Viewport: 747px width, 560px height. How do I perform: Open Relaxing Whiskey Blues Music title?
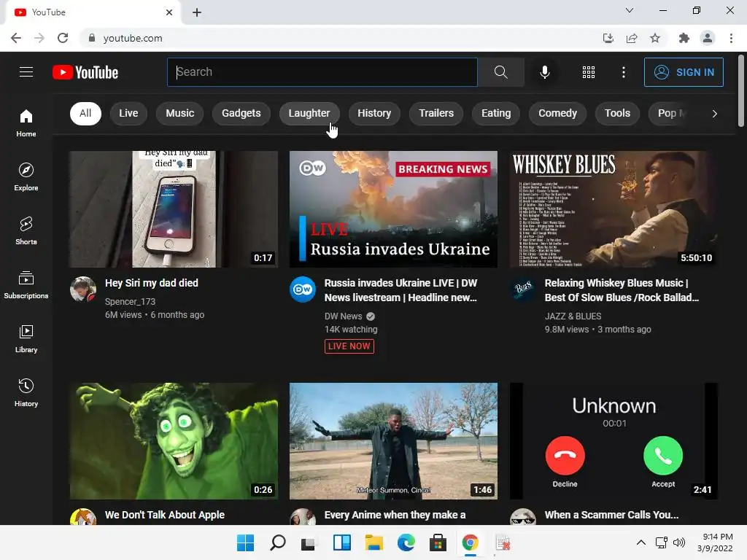pyautogui.click(x=622, y=290)
